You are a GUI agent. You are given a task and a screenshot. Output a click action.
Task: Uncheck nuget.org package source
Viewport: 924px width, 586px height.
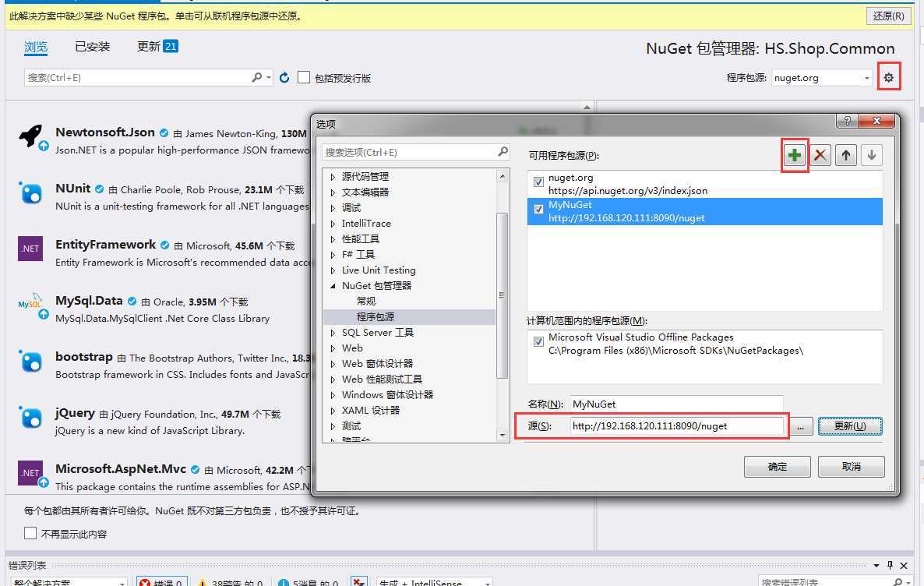click(538, 182)
